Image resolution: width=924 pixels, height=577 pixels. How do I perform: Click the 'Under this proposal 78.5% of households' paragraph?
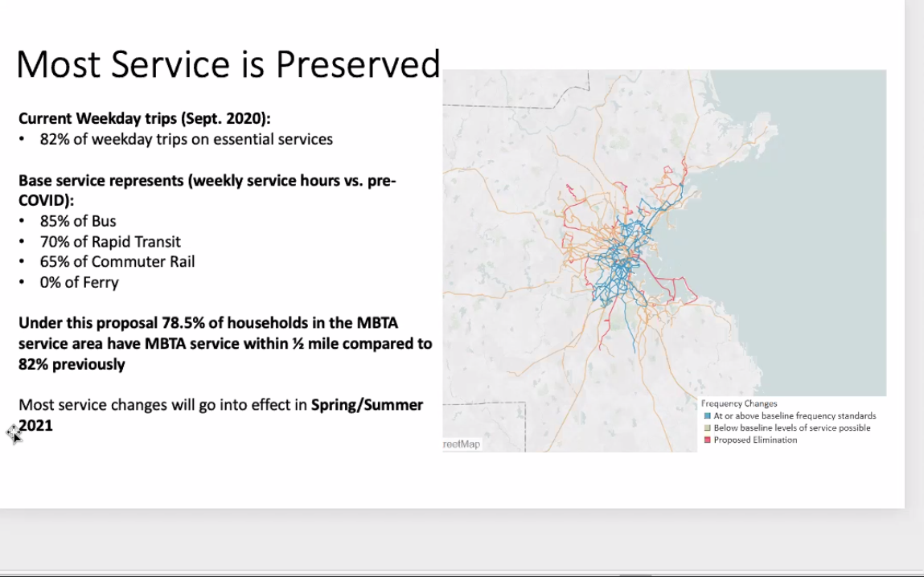coord(225,343)
